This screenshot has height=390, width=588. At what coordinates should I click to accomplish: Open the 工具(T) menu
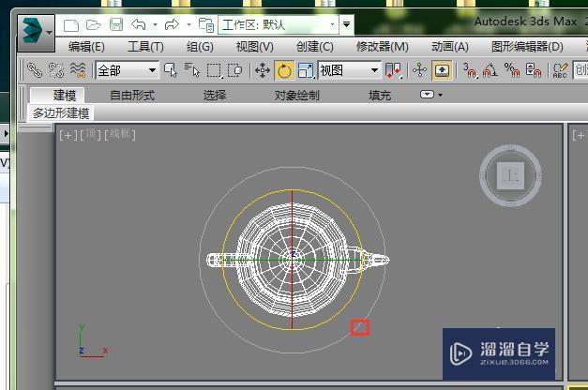click(145, 47)
